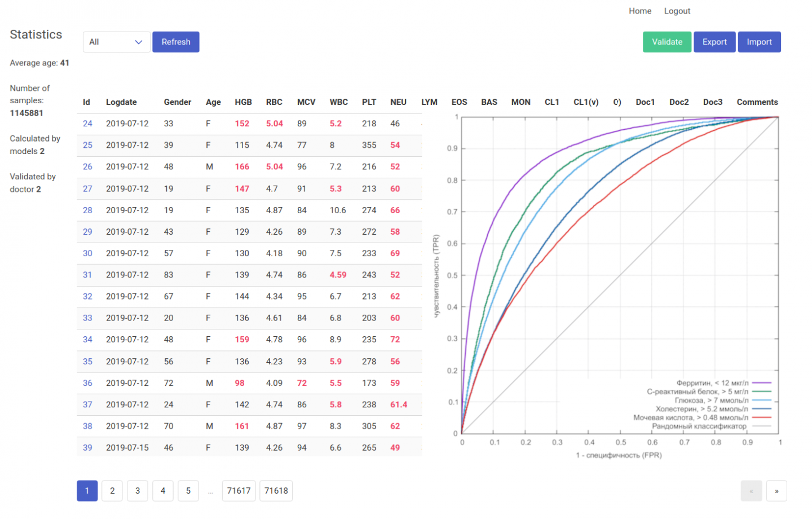Go to the Home menu link
The height and width of the screenshot is (519, 812).
point(640,11)
